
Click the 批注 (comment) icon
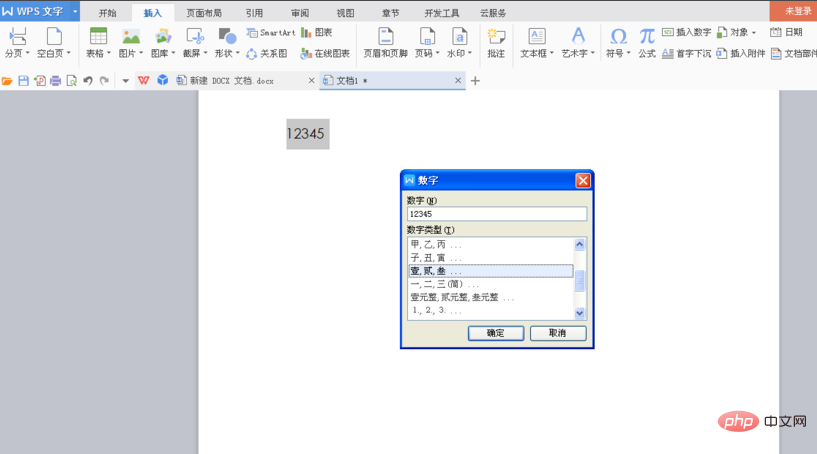point(496,37)
